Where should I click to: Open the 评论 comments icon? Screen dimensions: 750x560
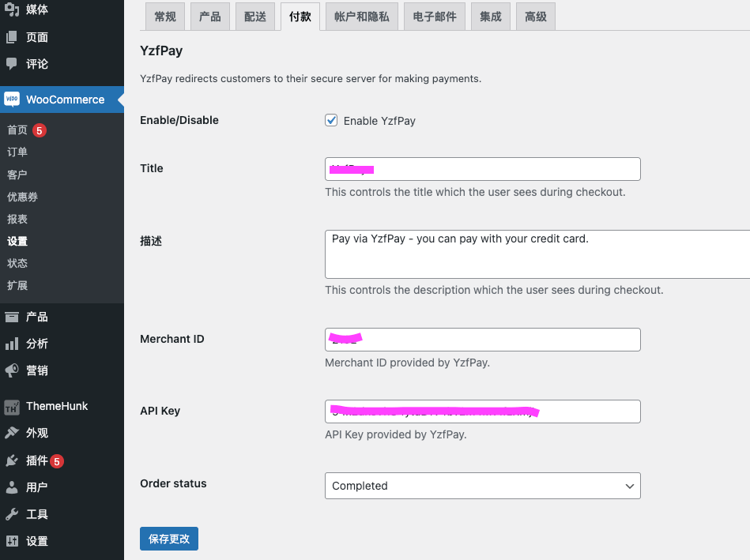[x=12, y=64]
